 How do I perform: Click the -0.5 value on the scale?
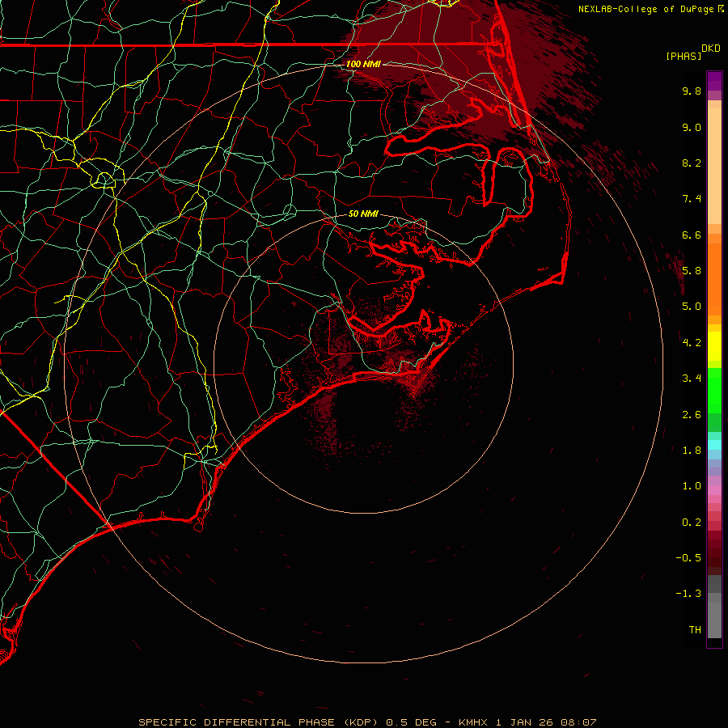(688, 558)
